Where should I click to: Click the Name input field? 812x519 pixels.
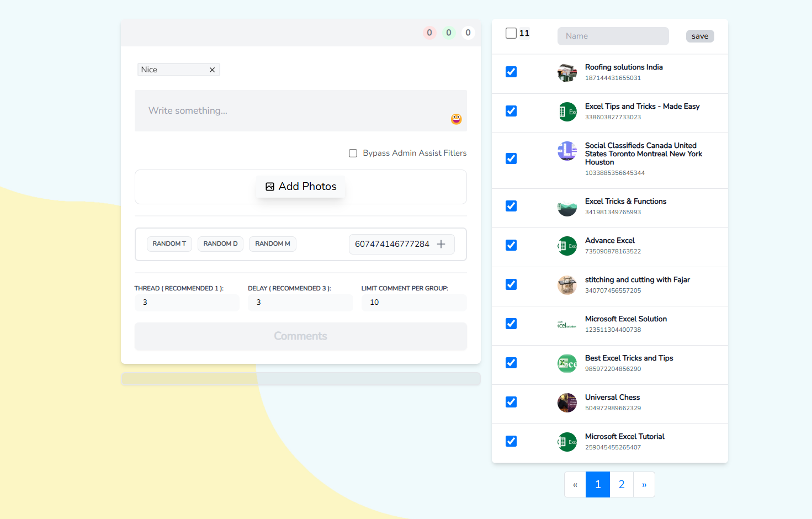(x=613, y=36)
